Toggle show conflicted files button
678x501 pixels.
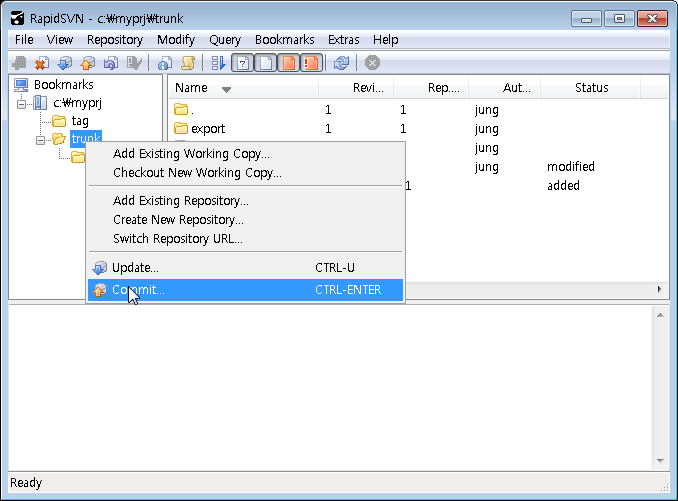point(311,63)
